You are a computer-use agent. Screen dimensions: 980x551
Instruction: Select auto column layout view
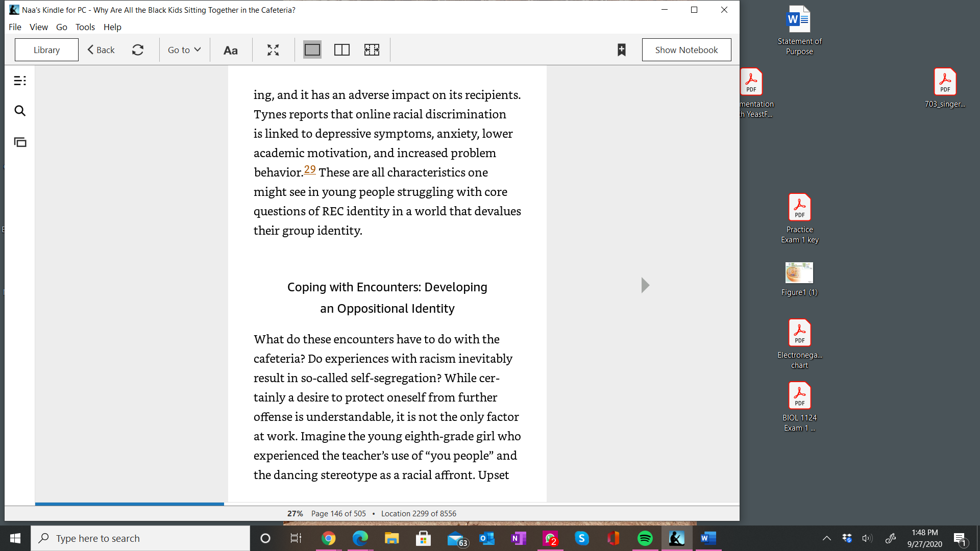pyautogui.click(x=372, y=50)
